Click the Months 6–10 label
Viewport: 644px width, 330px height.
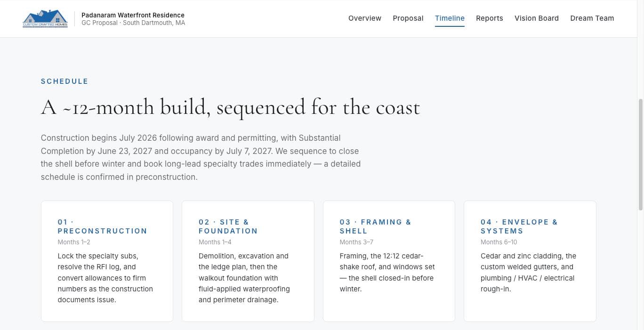tap(499, 242)
